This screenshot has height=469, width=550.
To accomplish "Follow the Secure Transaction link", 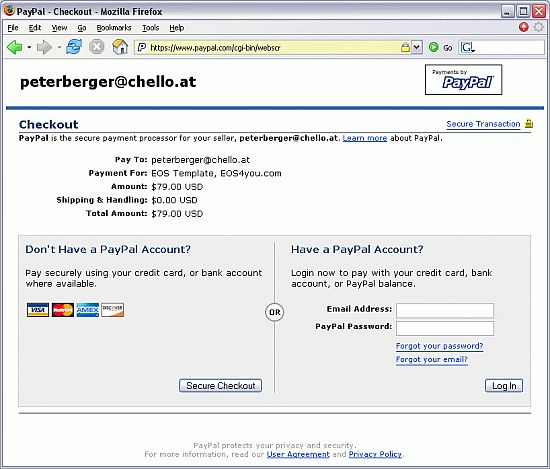I will (483, 124).
